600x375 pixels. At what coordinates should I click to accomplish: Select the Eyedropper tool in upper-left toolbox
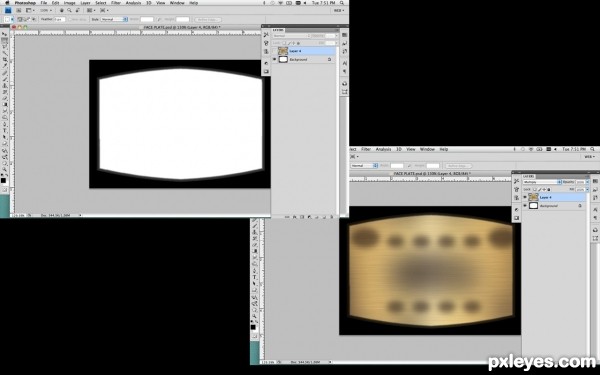tap(5, 66)
